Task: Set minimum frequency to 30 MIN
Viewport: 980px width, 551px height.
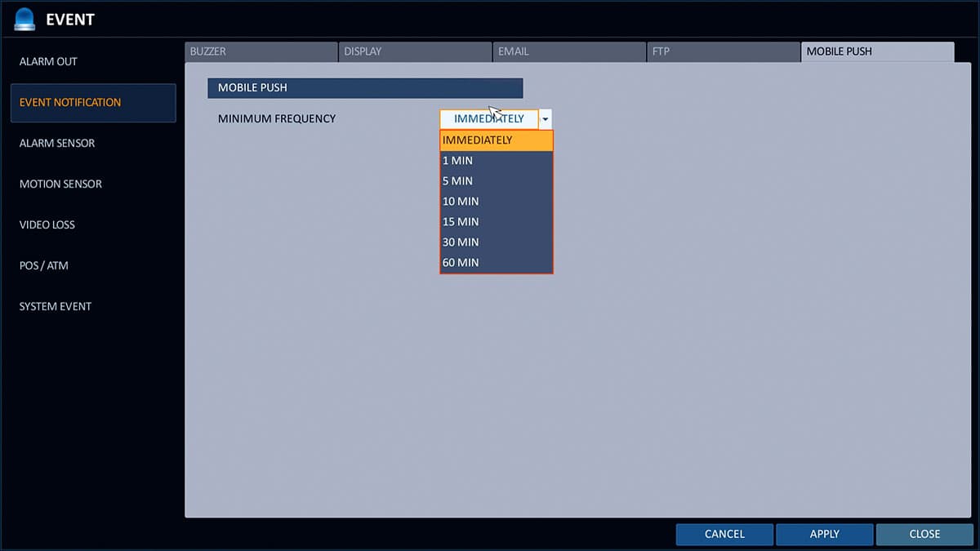Action: click(496, 242)
